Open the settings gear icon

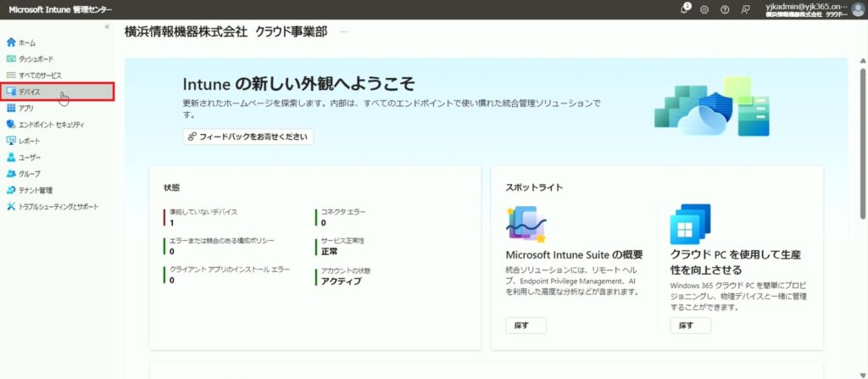704,9
